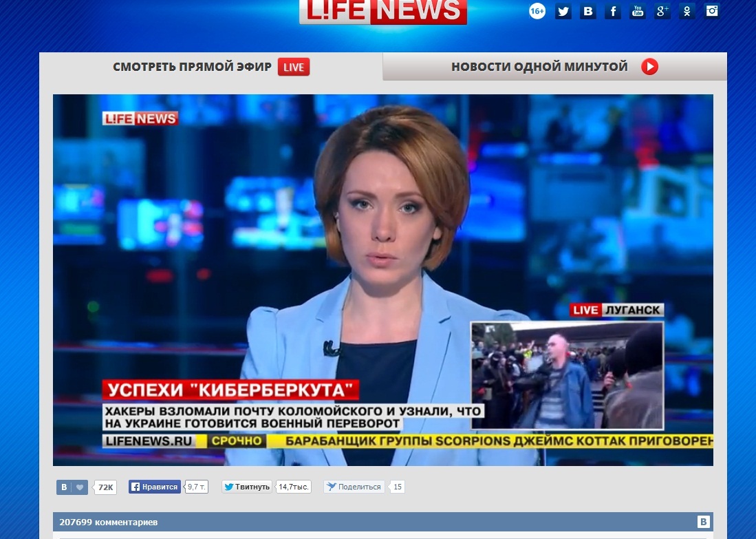
Task: Click the 9,7 т. Facebook counter
Action: pos(196,487)
